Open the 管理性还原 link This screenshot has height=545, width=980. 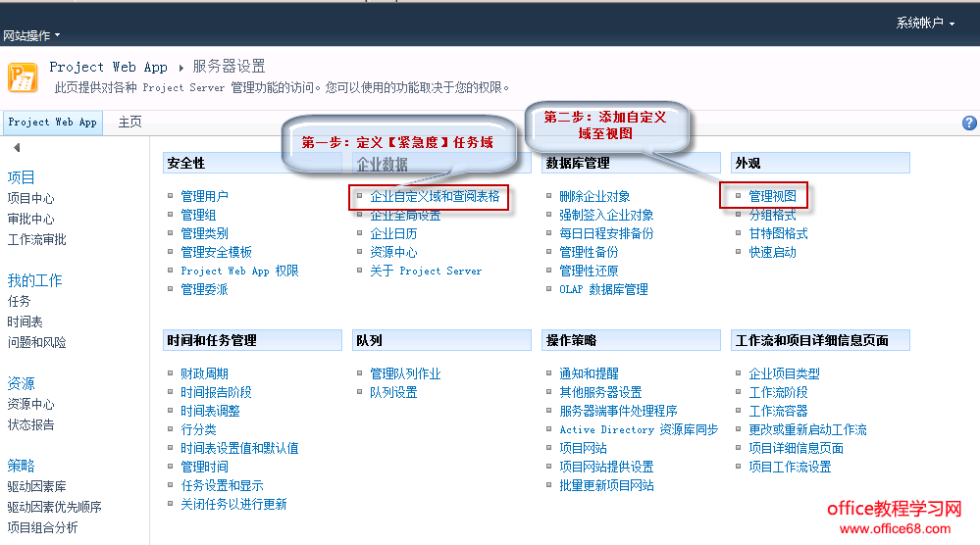pos(589,271)
